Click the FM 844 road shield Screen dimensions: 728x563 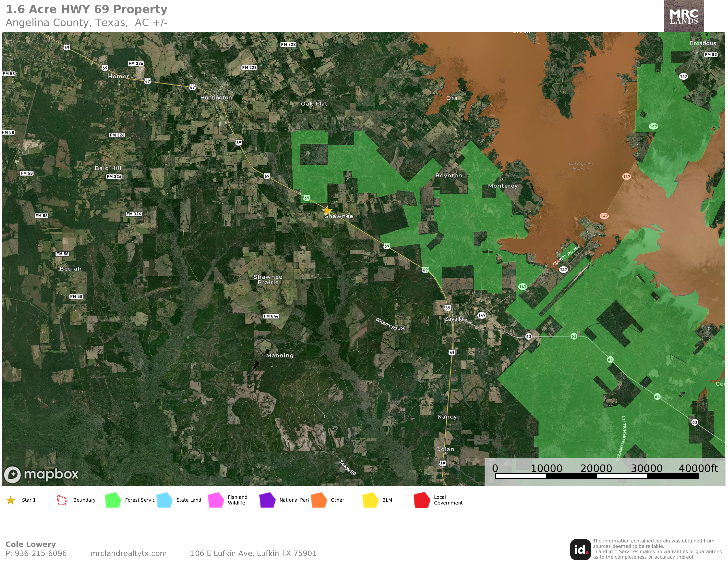[271, 316]
